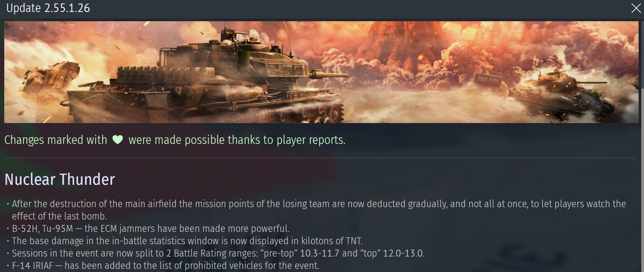Click the Update 2.55.1.26 window title

tap(48, 8)
